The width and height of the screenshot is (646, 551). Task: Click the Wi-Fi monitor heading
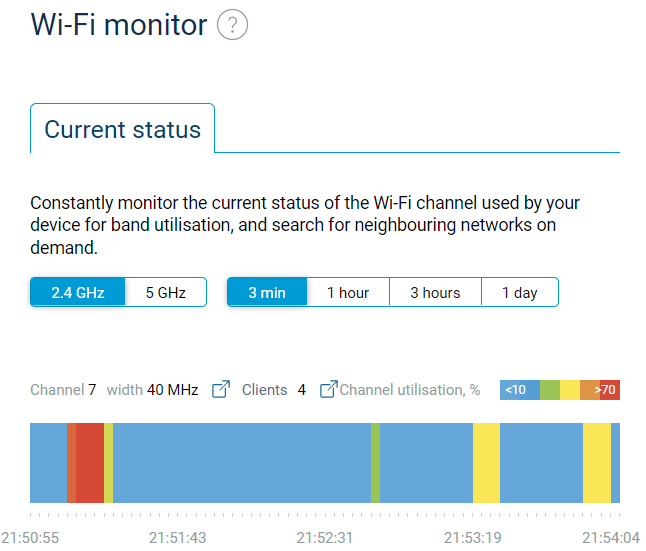point(119,25)
